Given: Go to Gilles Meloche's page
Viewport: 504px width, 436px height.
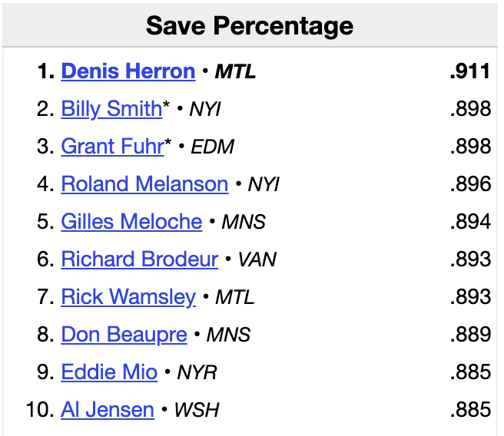Looking at the screenshot, I should click(131, 222).
